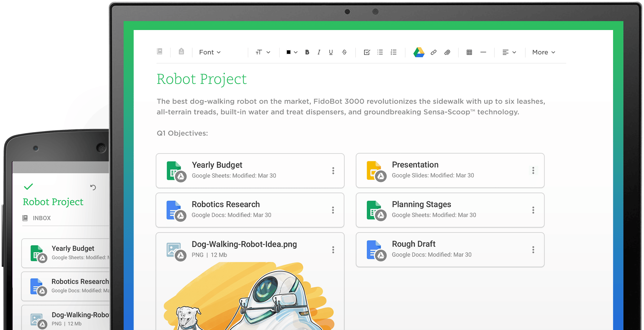Toggle strikethrough formatting
The width and height of the screenshot is (644, 330).
tap(344, 52)
